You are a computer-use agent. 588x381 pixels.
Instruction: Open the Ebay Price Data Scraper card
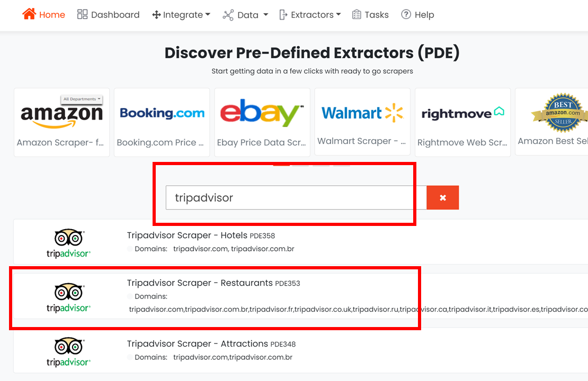pyautogui.click(x=262, y=123)
